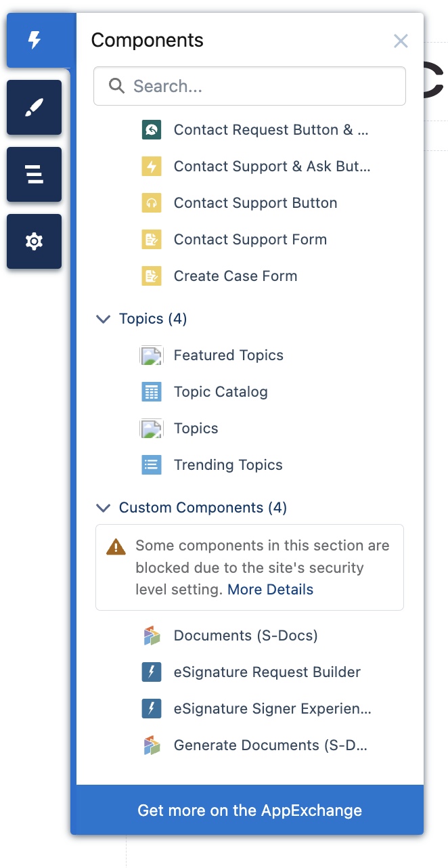Collapse the Topics (4) section
The height and width of the screenshot is (868, 448).
coord(103,319)
